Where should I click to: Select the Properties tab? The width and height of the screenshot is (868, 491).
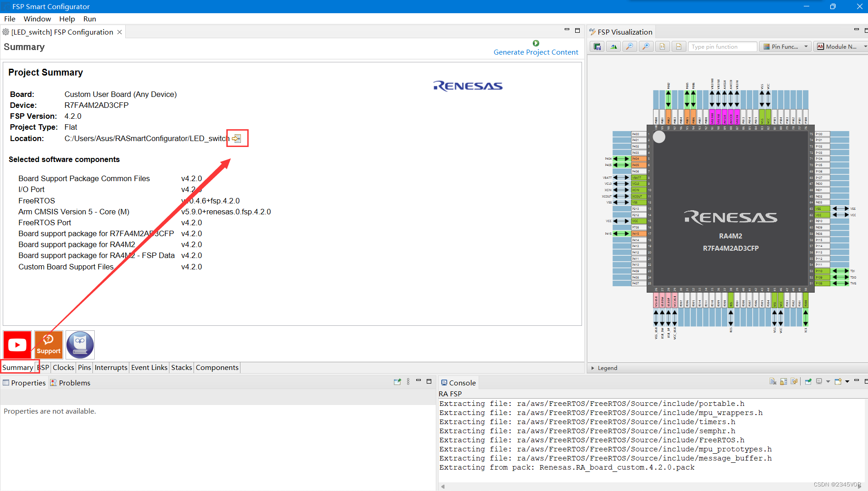pos(24,383)
